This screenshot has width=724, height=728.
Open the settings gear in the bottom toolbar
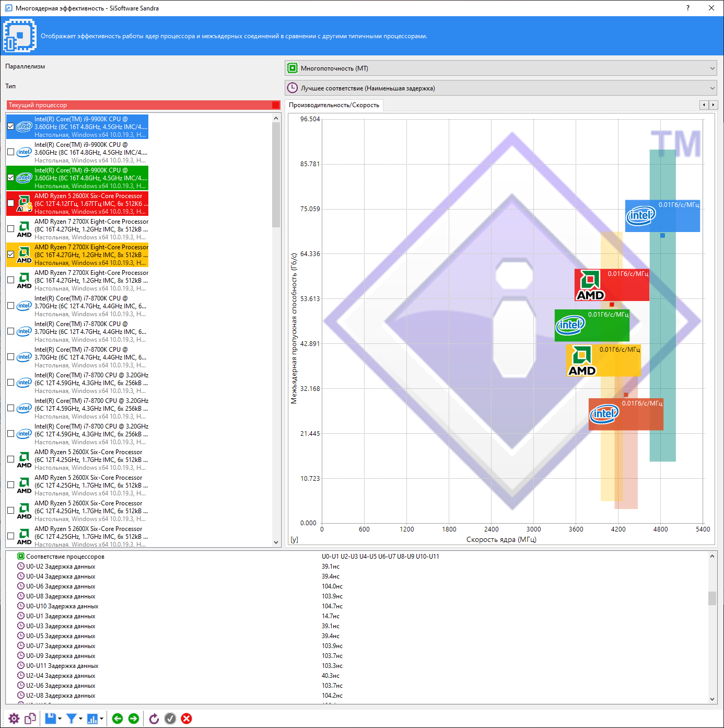(x=14, y=719)
